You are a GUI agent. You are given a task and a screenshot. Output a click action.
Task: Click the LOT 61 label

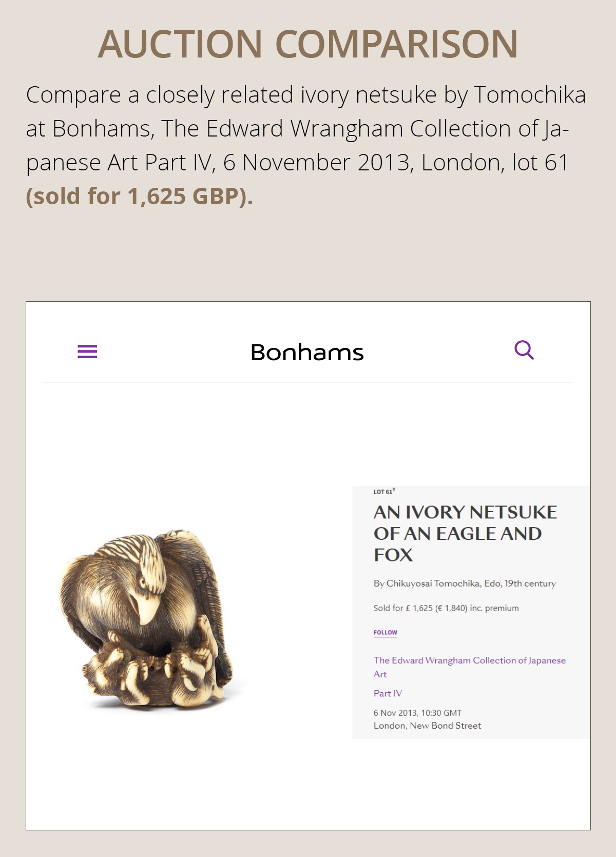coord(382,492)
